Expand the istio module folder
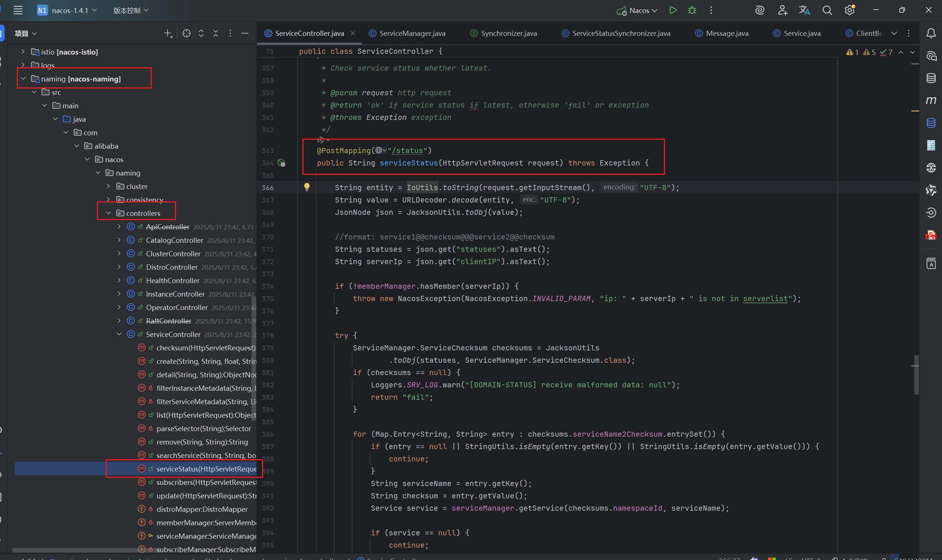This screenshot has width=942, height=560. point(23,52)
